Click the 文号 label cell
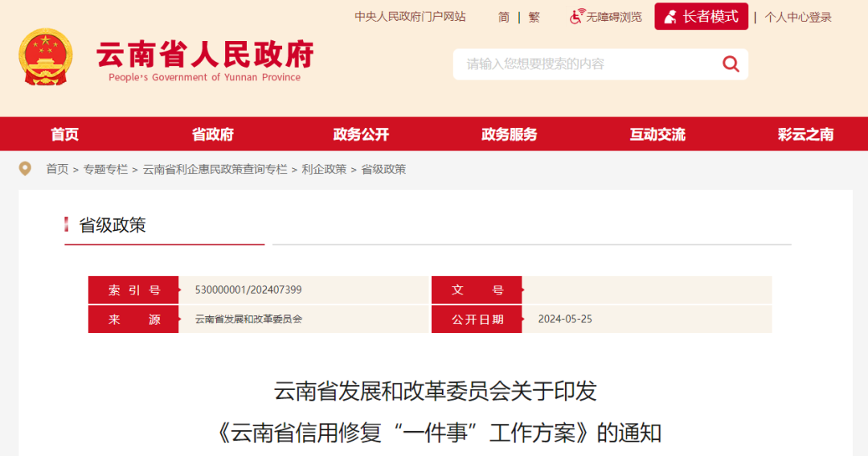The height and width of the screenshot is (456, 868). coord(477,290)
